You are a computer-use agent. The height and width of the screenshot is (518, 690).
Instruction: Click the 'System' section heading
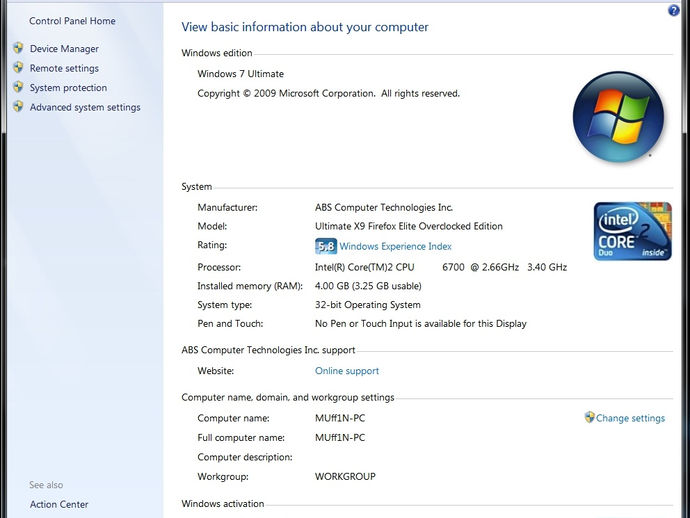197,187
